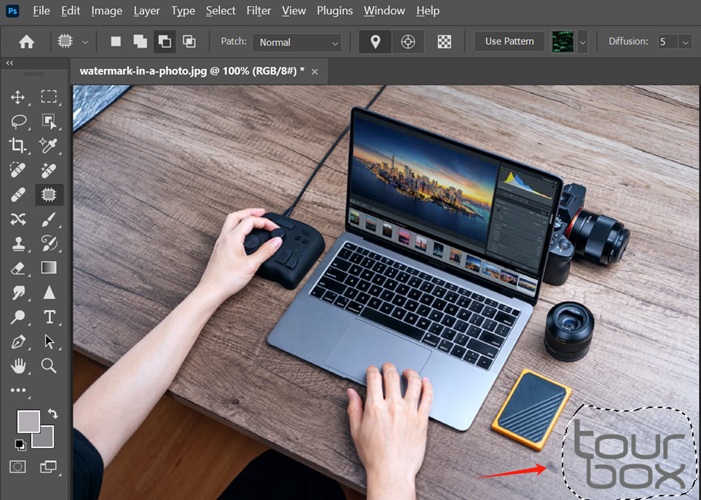Open the Filter menu

click(258, 11)
